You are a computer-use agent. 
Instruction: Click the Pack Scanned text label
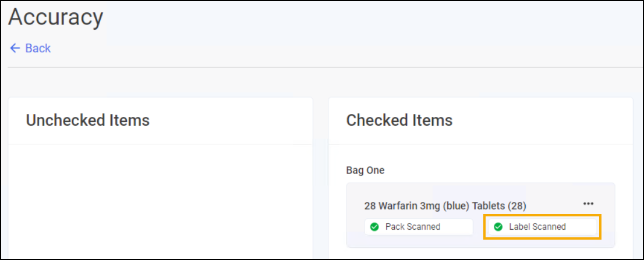point(413,227)
